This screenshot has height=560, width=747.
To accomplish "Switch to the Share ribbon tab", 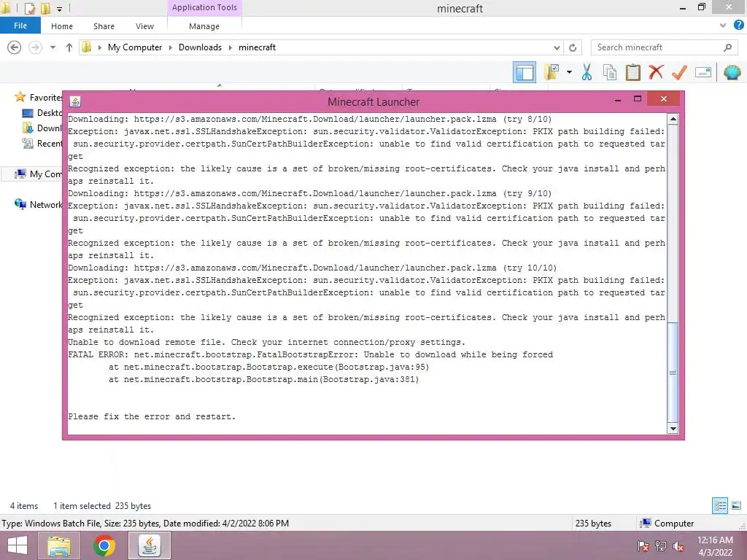I will (104, 26).
